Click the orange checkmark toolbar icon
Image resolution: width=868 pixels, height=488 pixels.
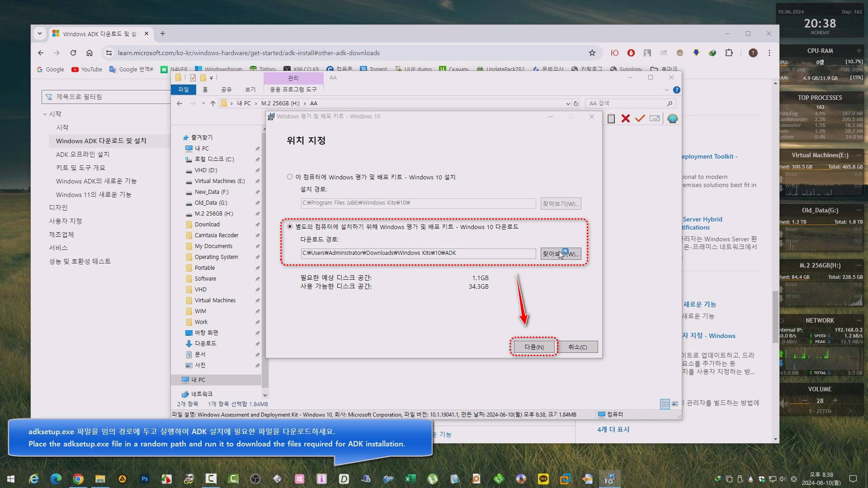[640, 118]
